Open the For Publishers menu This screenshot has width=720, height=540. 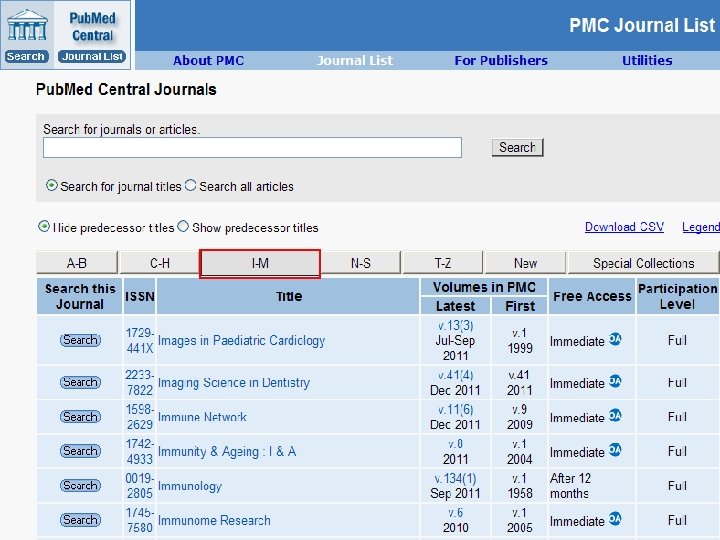pos(501,61)
